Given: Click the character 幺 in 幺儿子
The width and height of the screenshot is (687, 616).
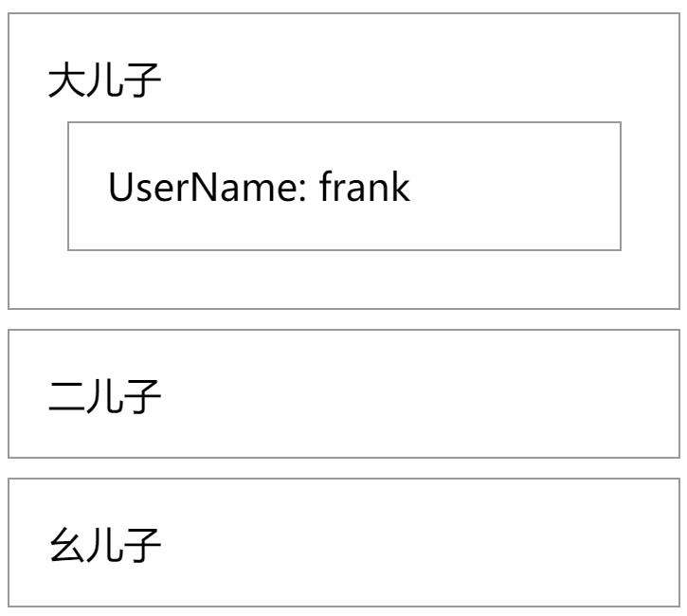Looking at the screenshot, I should tap(65, 545).
